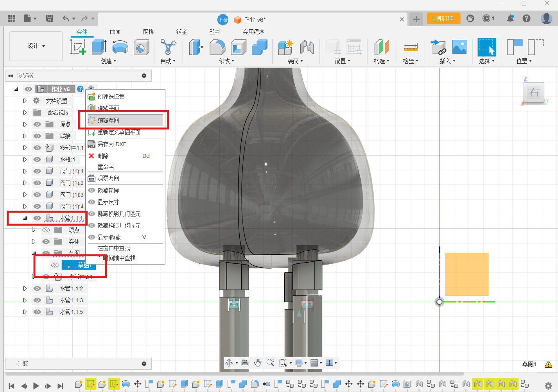Image resolution: width=558 pixels, height=392 pixels.
Task: Choose the Fillet tool icon
Action: click(217, 47)
